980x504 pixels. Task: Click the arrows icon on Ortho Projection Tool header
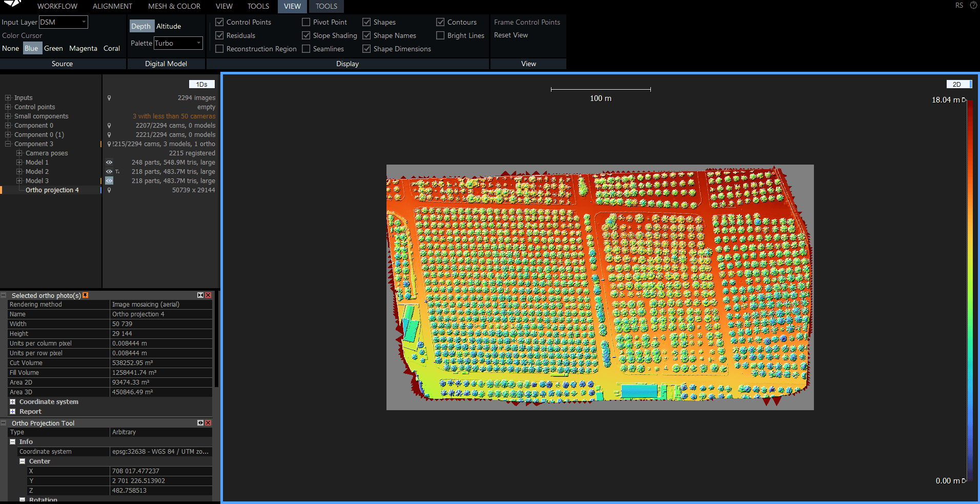pos(200,423)
